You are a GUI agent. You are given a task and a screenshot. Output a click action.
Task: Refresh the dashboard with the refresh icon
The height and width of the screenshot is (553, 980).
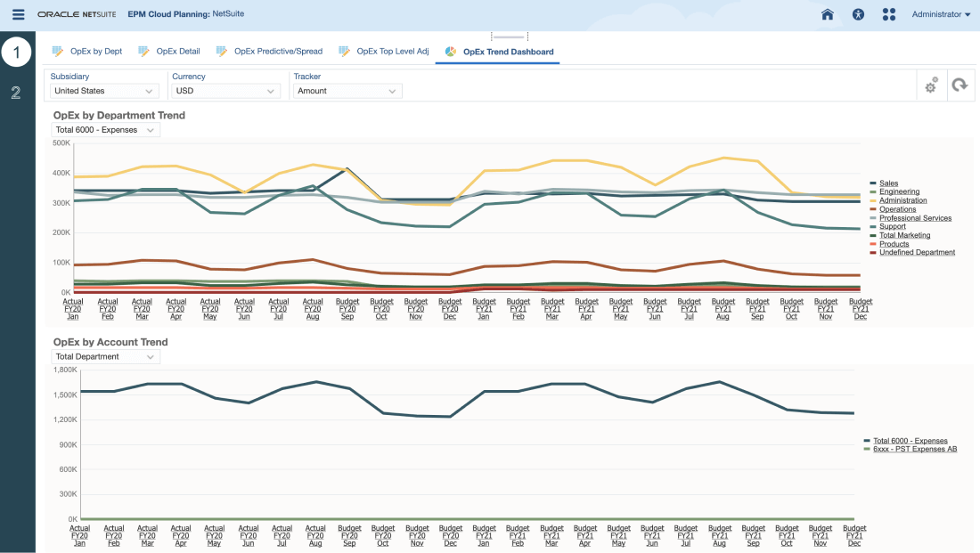[x=960, y=85]
